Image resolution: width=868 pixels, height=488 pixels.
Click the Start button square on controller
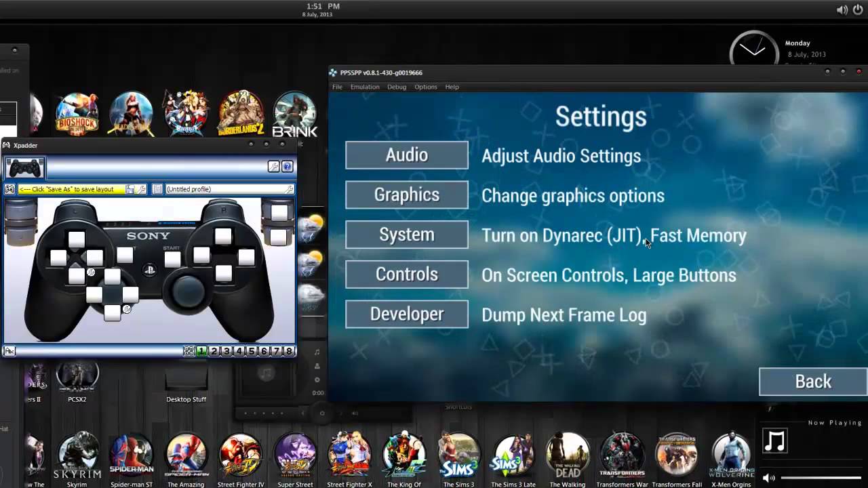pos(173,259)
